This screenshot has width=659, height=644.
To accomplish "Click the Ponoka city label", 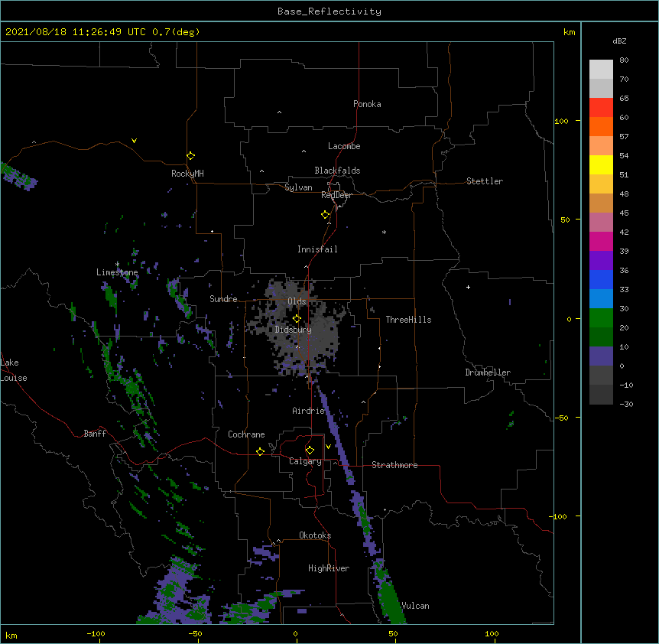I will [367, 104].
